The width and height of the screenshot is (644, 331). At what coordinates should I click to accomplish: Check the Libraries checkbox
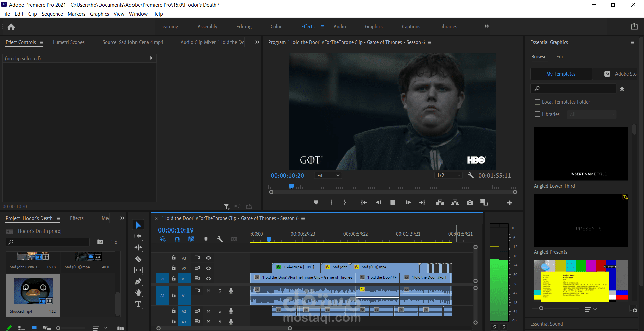(x=537, y=114)
